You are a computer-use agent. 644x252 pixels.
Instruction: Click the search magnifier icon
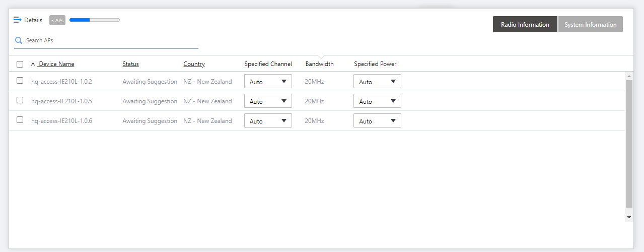point(19,40)
